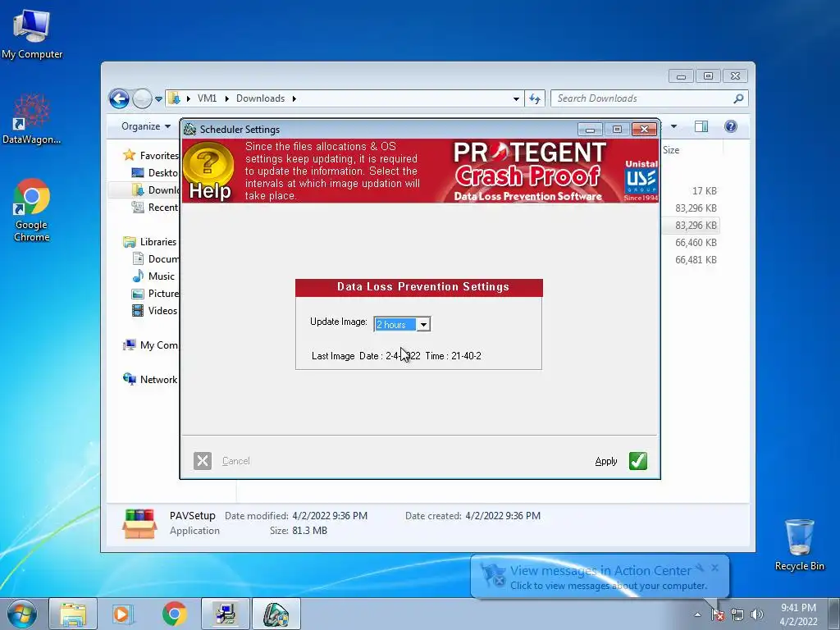Toggle the Explorer preview pane icon
840x630 pixels.
701,126
